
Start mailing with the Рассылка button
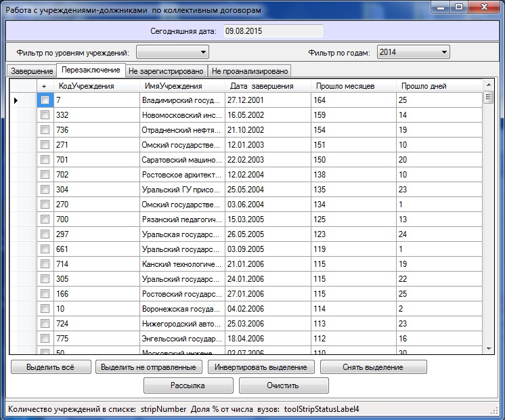point(188,385)
